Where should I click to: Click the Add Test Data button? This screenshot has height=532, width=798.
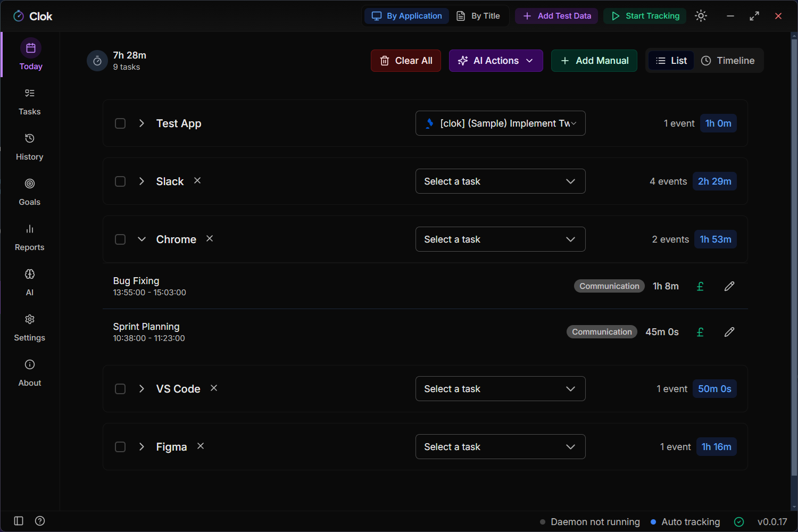point(556,16)
